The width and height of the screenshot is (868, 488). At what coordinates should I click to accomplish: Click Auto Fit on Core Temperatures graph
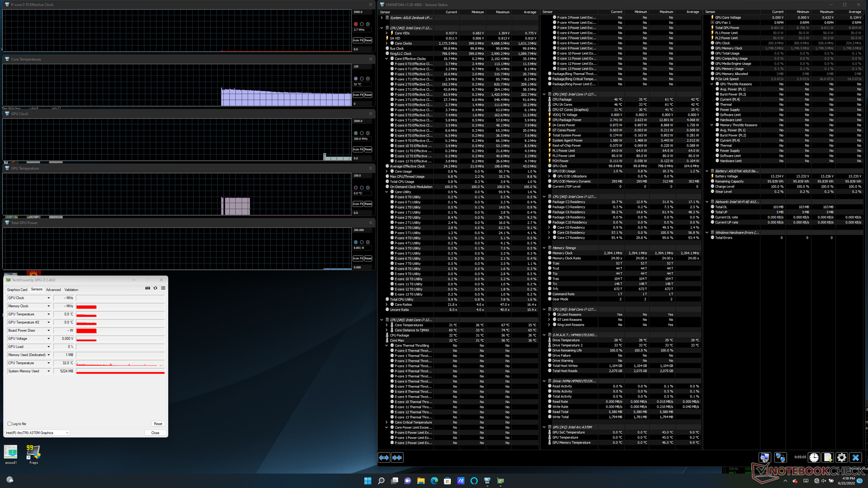click(x=358, y=95)
